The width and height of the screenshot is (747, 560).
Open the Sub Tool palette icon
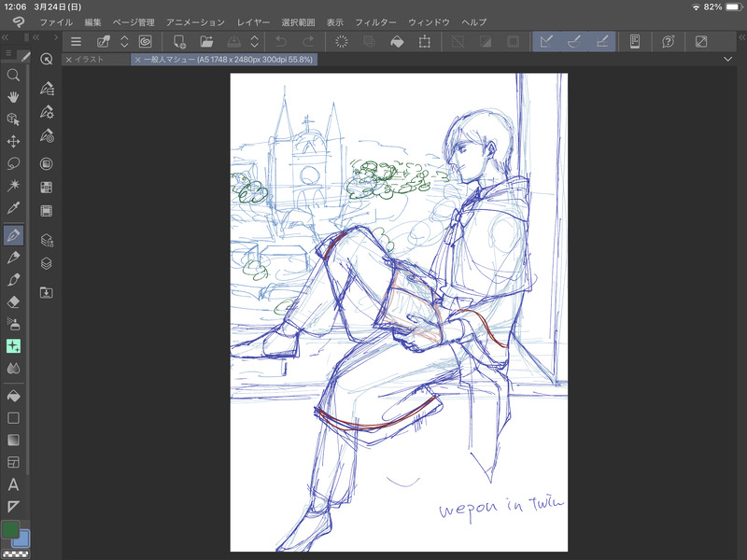(x=46, y=89)
